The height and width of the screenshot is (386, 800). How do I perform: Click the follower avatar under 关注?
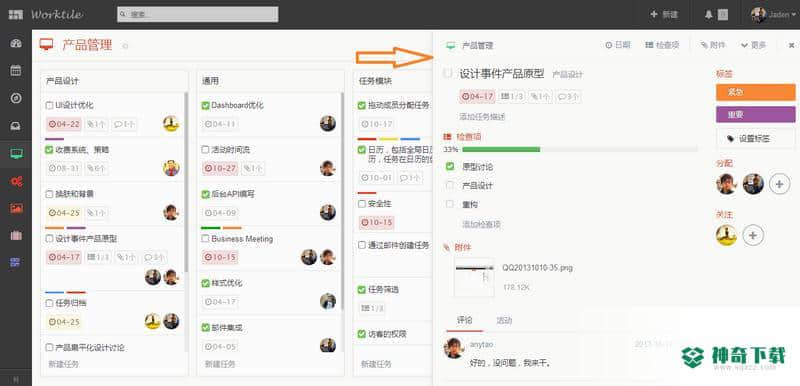coord(727,235)
